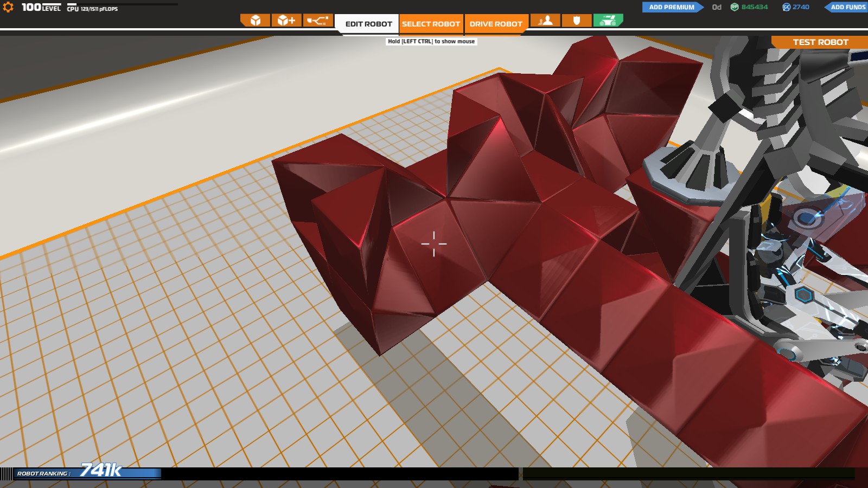Viewport: 868px width, 488px height.
Task: Click the 0d premium days counter
Action: pos(717,7)
